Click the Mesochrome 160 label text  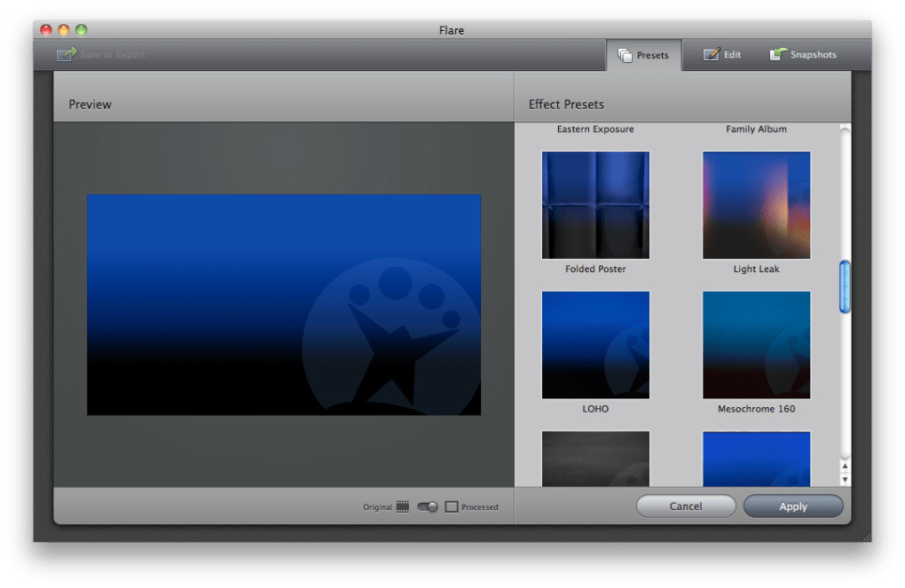(x=756, y=409)
